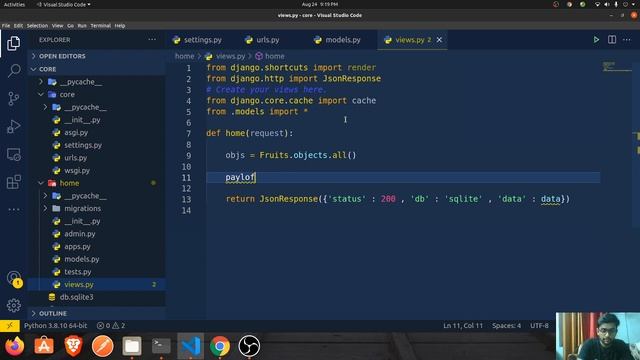Expand __pycache__ inside core folder
Image resolution: width=640 pixels, height=360 pixels.
point(97,107)
